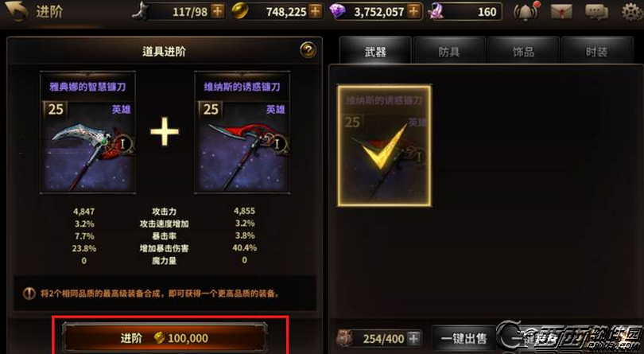
Task: Open the settings gear icon
Action: [632, 12]
